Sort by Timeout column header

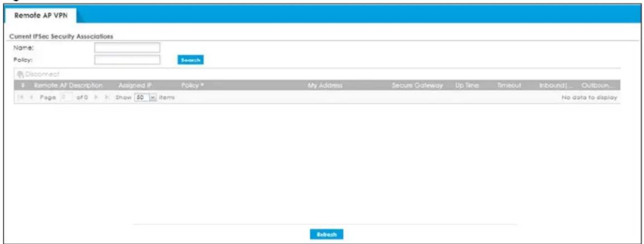coord(509,85)
